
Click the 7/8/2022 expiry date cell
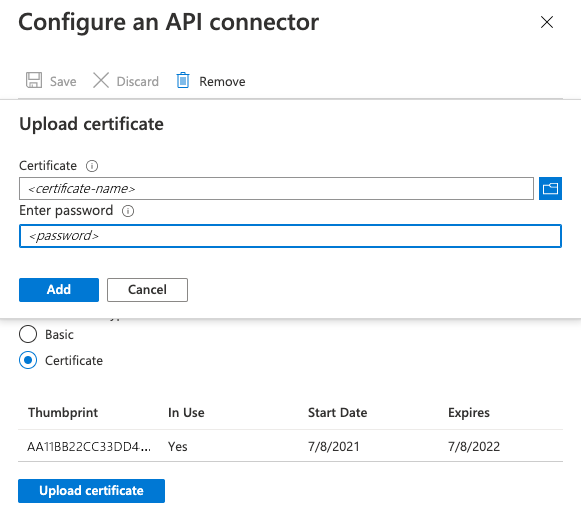[x=474, y=447]
